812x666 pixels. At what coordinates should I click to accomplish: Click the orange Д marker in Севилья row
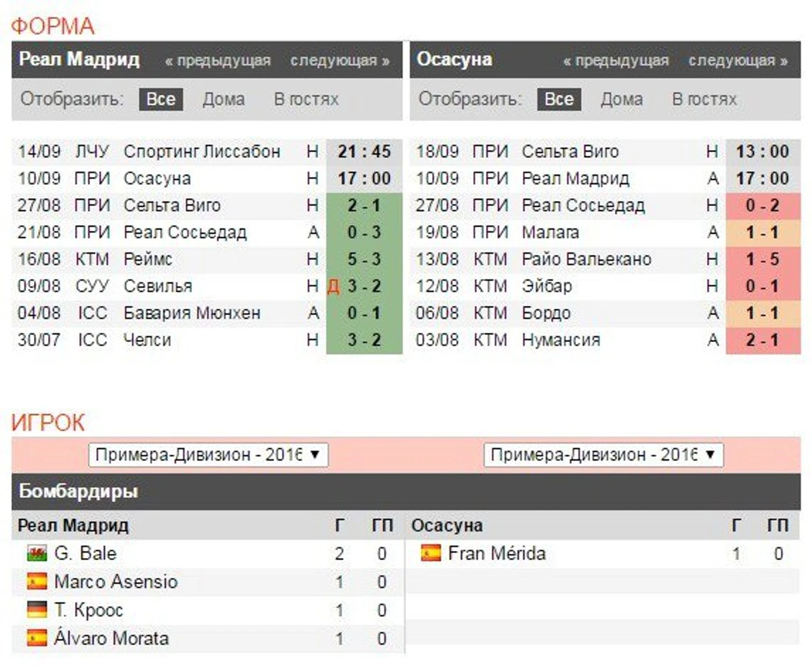(333, 286)
